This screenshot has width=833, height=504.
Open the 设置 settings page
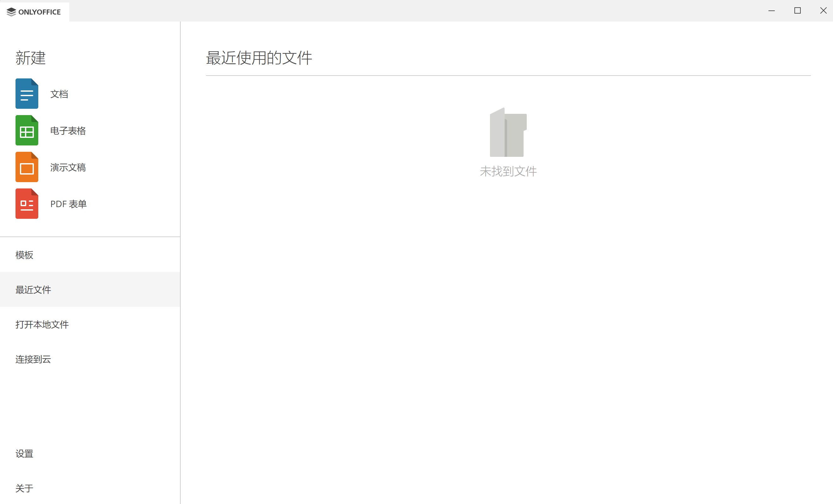(24, 454)
